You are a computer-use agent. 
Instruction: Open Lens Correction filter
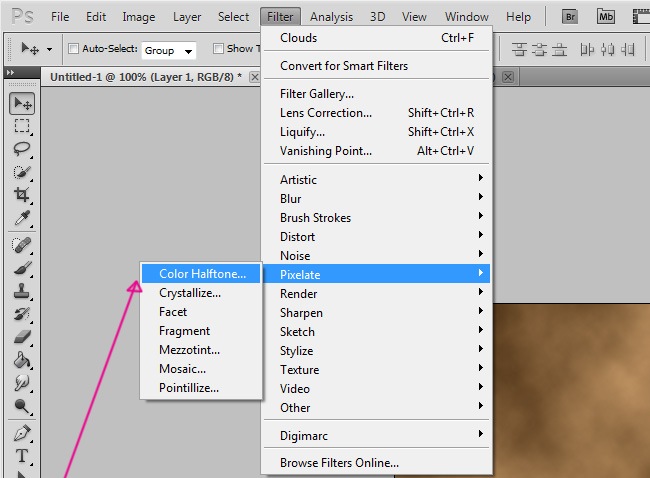[376, 113]
